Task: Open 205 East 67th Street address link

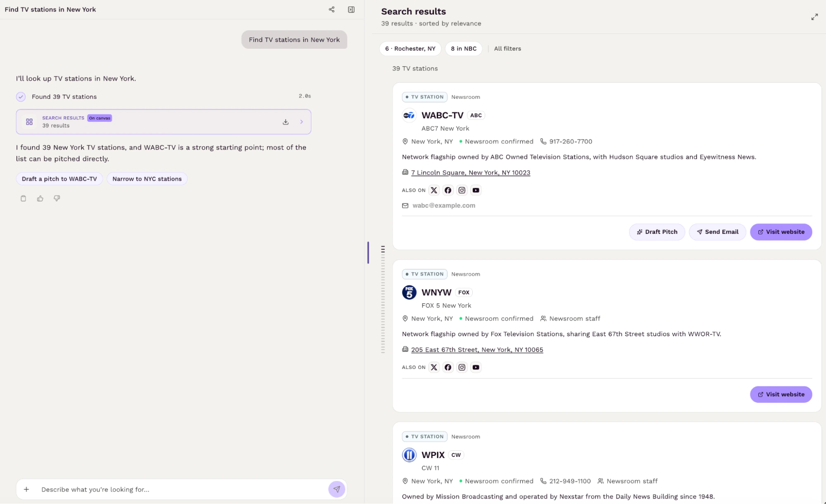Action: tap(477, 349)
